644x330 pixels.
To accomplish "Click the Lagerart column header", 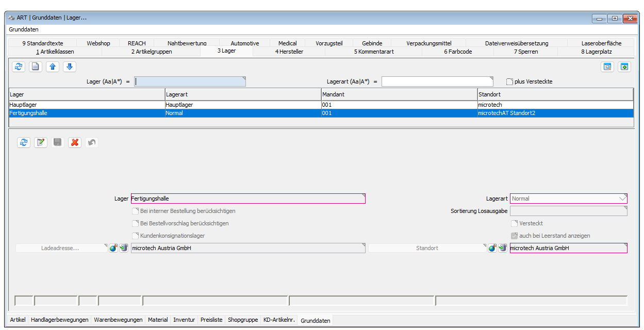I will [x=242, y=94].
